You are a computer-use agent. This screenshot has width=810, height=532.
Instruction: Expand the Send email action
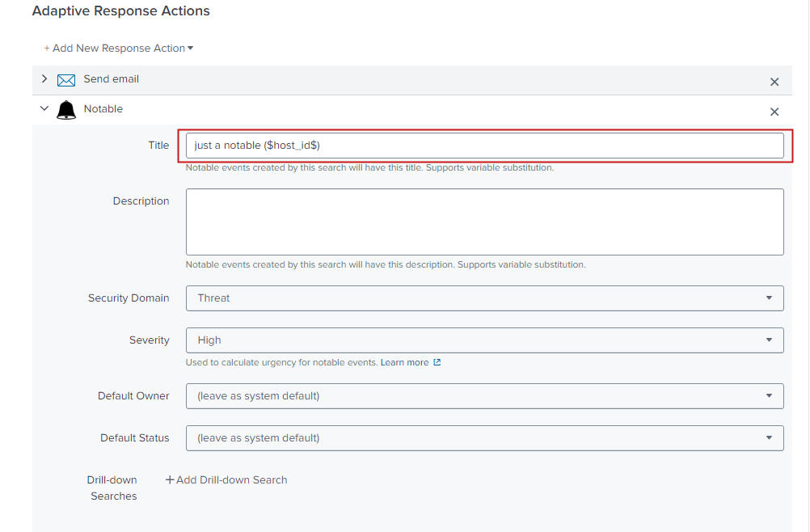(x=44, y=79)
